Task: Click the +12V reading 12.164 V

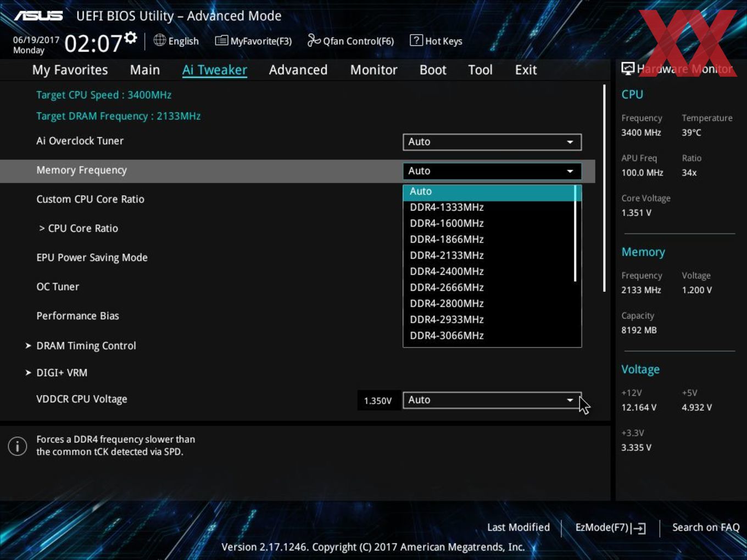Action: pos(638,407)
